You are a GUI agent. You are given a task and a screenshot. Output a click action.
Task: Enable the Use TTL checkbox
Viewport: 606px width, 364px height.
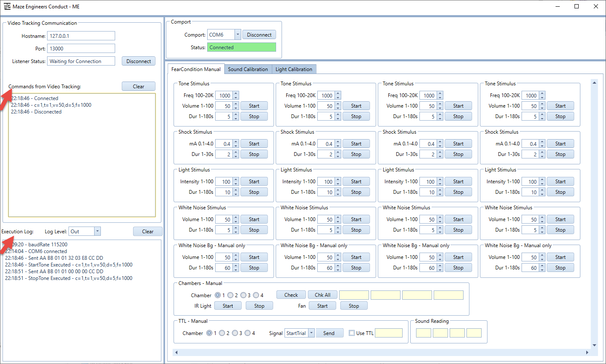click(x=352, y=333)
